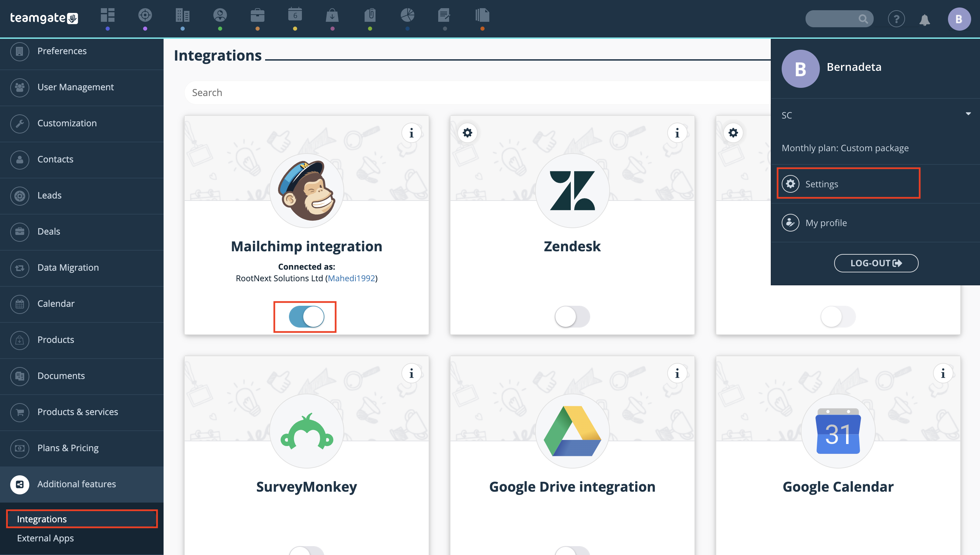Open My profile in the profile menu
Image resolution: width=980 pixels, height=555 pixels.
(875, 223)
